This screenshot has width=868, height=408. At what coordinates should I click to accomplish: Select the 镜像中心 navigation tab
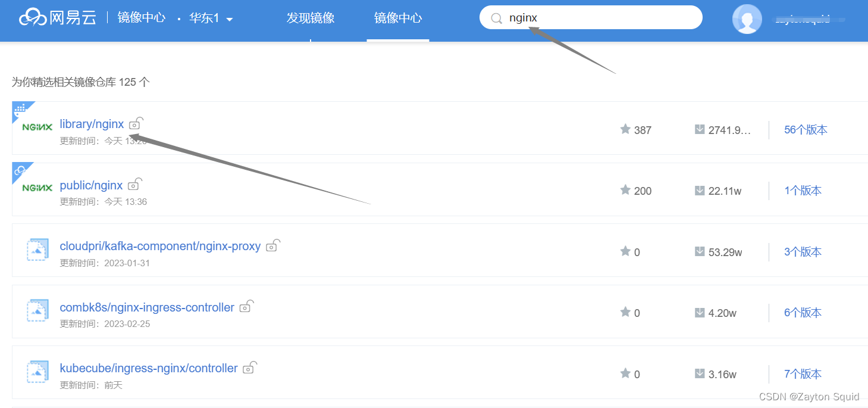pos(398,18)
